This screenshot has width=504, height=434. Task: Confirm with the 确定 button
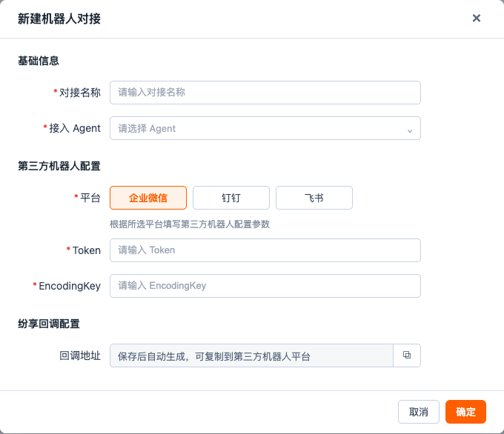[465, 412]
